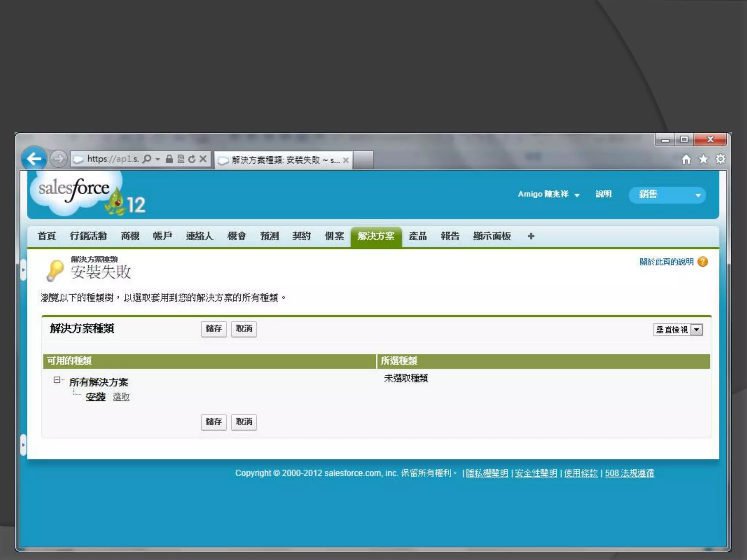Open the 銷售 app menu dropdown
Image resolution: width=747 pixels, height=560 pixels.
[x=698, y=195]
